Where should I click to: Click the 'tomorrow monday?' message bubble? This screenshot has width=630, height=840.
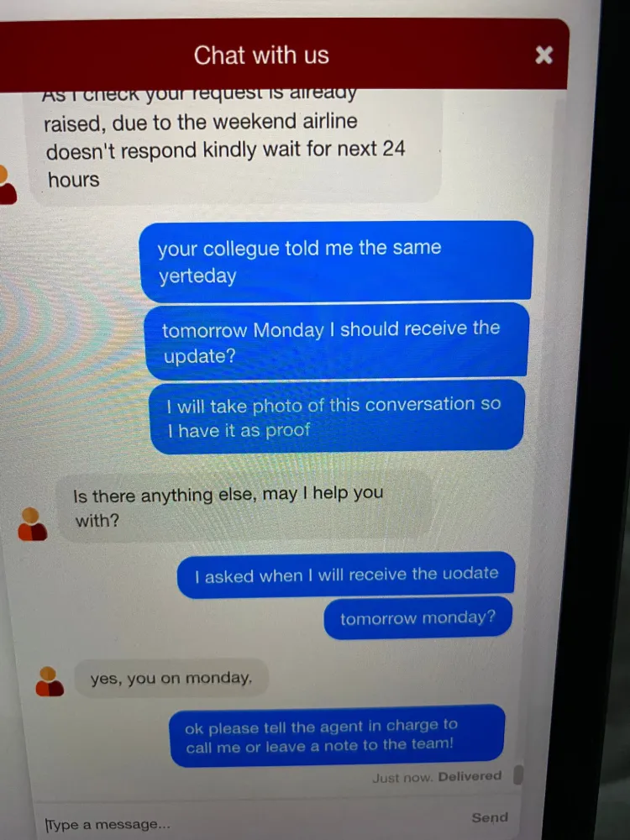click(417, 618)
